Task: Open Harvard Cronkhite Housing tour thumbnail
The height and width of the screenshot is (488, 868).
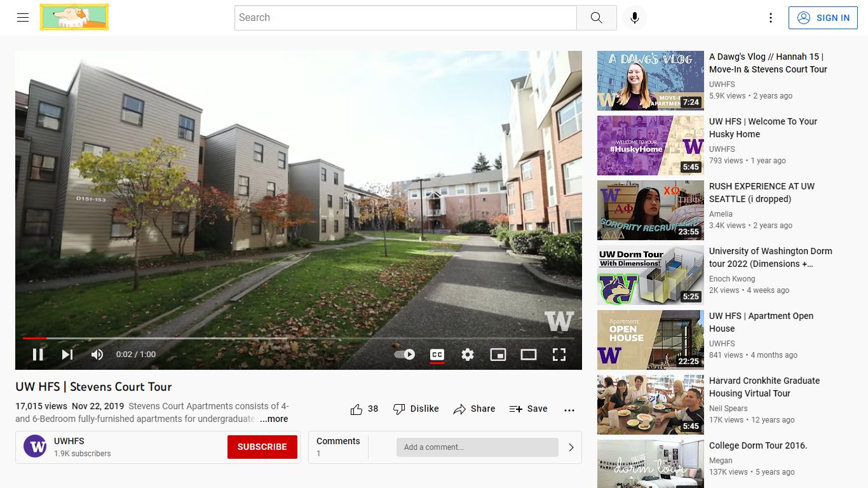Action: (651, 405)
